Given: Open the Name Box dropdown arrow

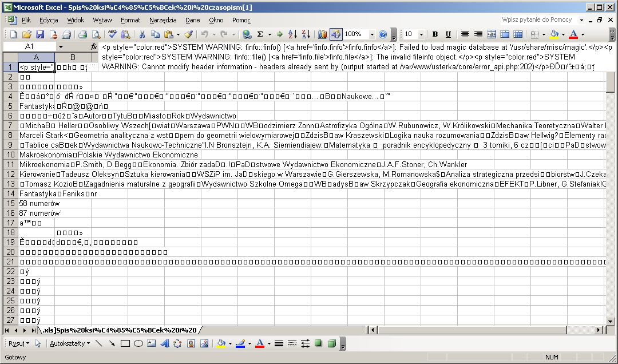Looking at the screenshot, I should pos(61,46).
